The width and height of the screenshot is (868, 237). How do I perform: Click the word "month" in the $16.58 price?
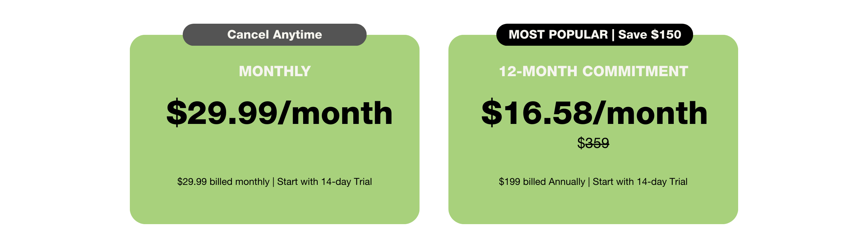coord(657,114)
